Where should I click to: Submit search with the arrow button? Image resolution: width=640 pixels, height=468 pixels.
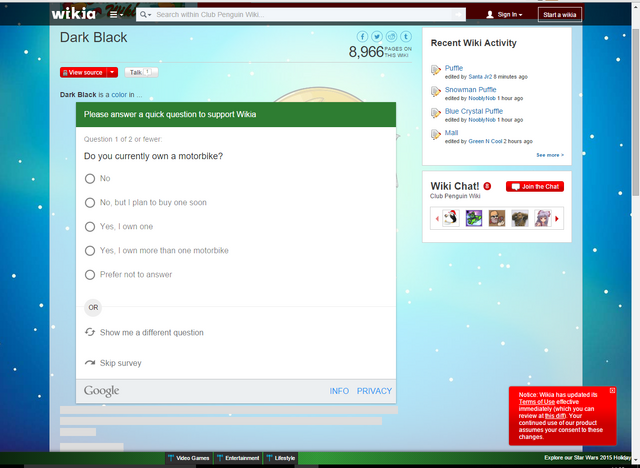click(459, 15)
